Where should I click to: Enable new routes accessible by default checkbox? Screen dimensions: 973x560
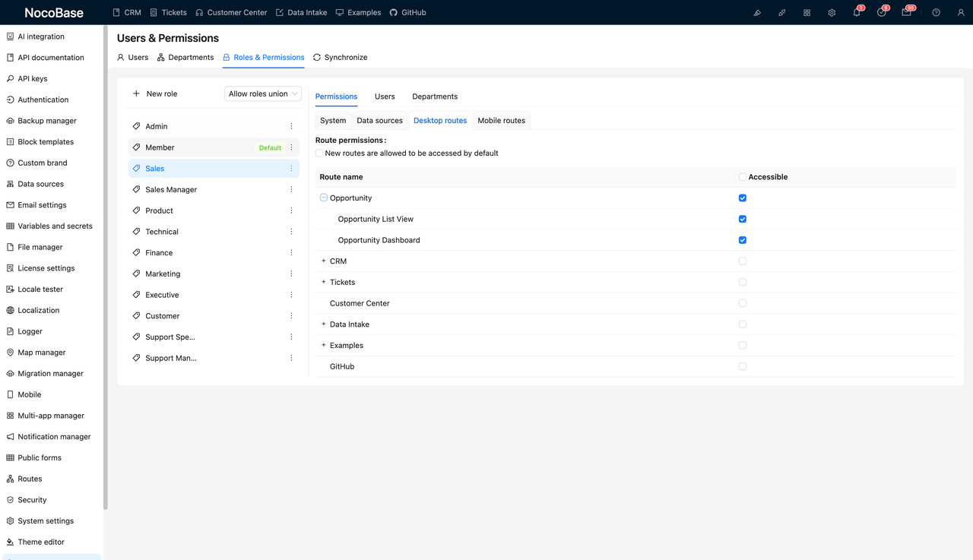(x=319, y=153)
